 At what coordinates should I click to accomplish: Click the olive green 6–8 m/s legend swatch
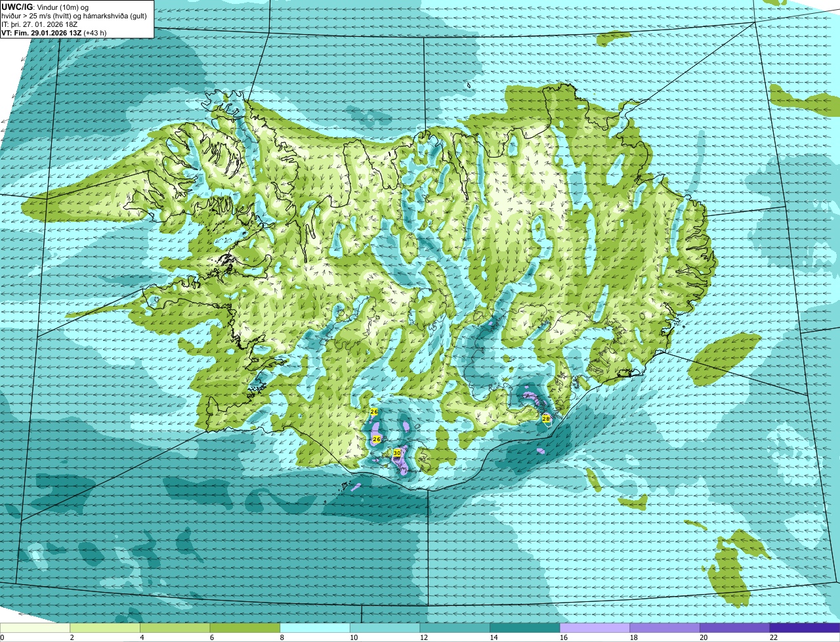245,628
